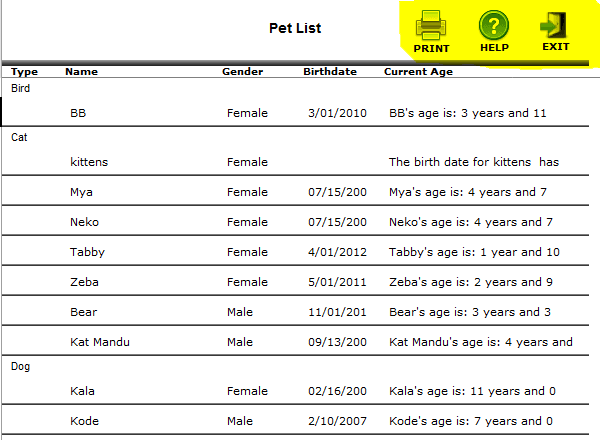
Task: Open Help via question mark icon
Action: pyautogui.click(x=494, y=24)
